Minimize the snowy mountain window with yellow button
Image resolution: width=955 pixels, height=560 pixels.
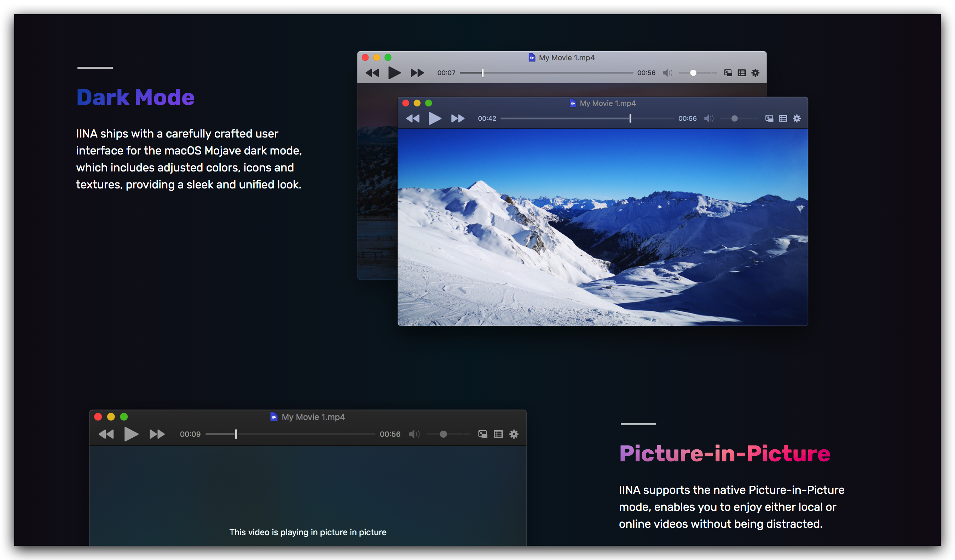417,103
